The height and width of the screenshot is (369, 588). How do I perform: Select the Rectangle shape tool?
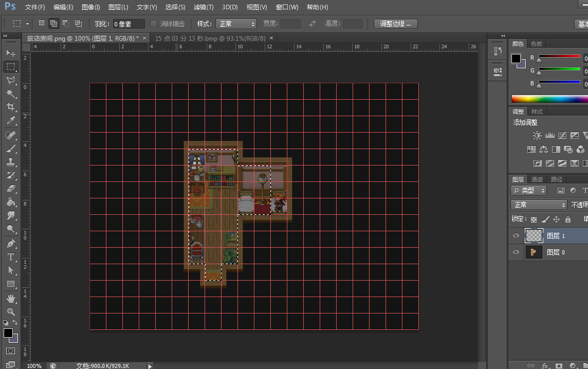pyautogui.click(x=11, y=284)
